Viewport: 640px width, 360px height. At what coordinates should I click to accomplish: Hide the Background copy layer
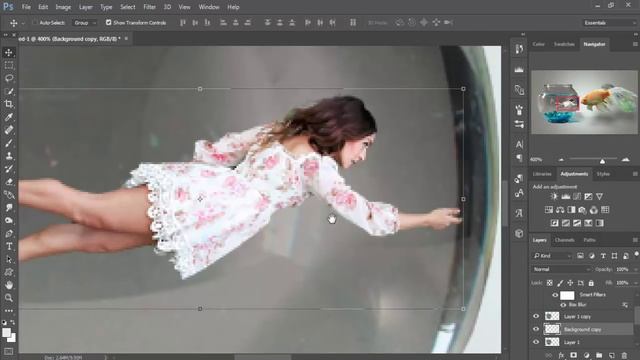[536, 329]
